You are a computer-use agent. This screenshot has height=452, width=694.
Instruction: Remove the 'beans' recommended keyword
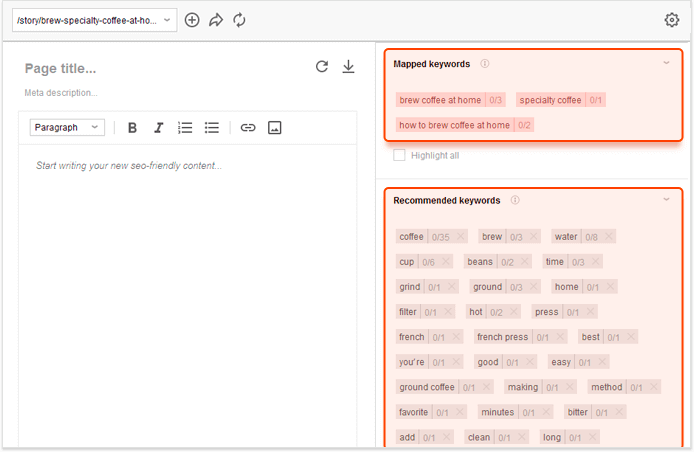coord(525,262)
